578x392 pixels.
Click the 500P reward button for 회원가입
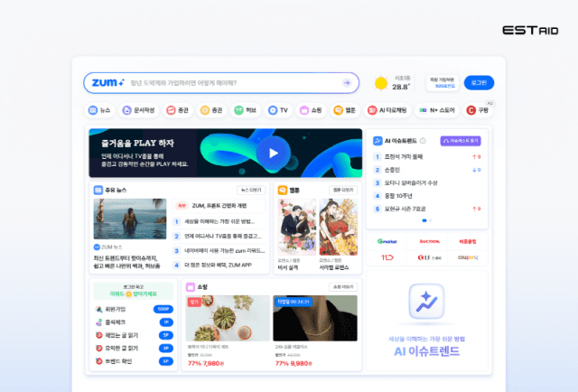tap(165, 309)
